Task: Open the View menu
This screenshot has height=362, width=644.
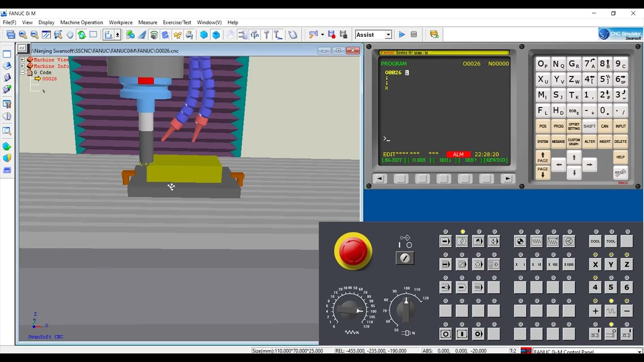Action: tap(27, 23)
